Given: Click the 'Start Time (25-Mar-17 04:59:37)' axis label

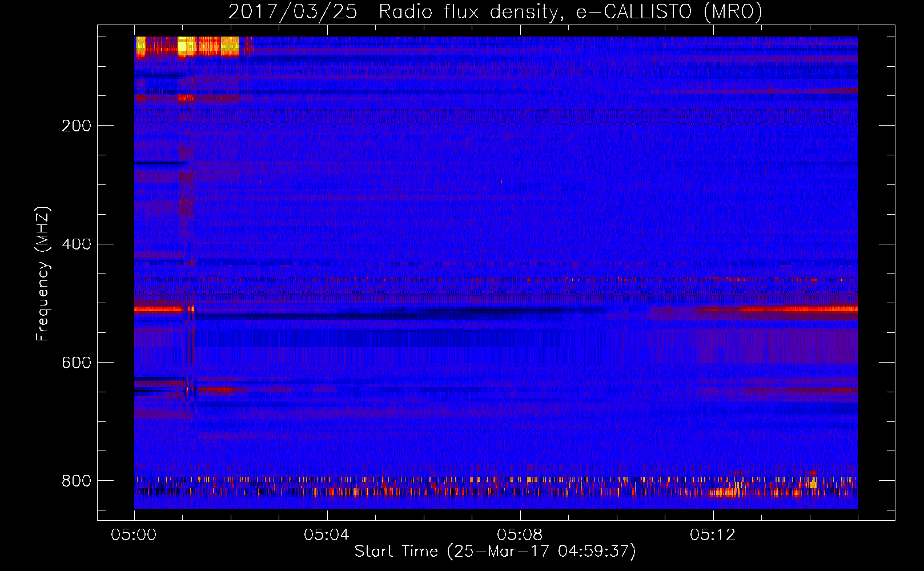Looking at the screenshot, I should click(x=495, y=552).
